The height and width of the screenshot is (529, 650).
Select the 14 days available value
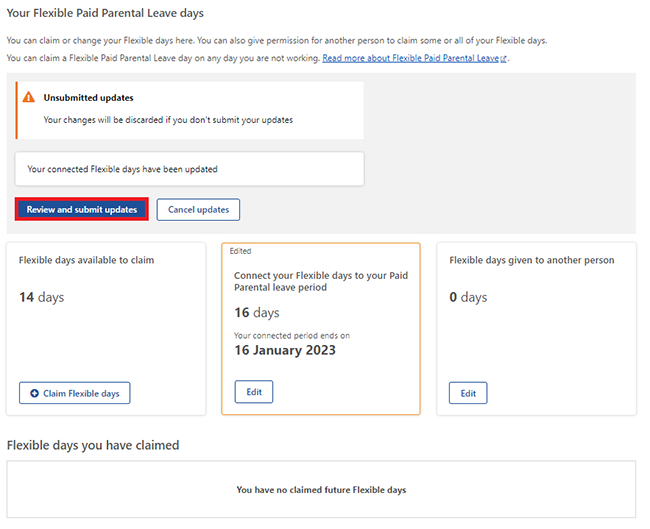pos(41,297)
